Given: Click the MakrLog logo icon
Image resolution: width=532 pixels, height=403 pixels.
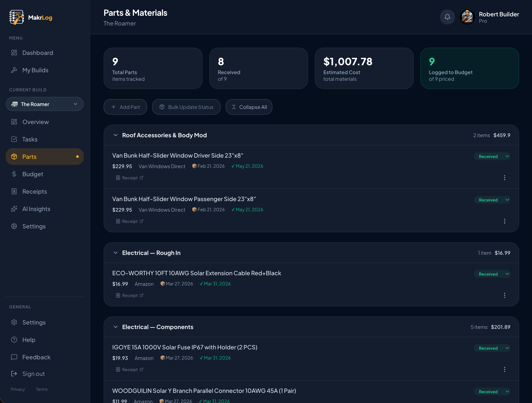Looking at the screenshot, I should [x=17, y=17].
